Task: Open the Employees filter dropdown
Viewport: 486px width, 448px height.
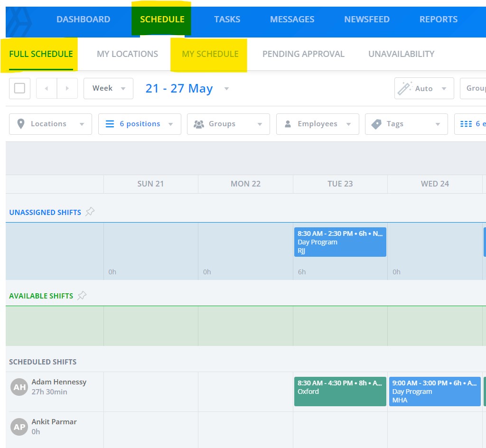Action: pos(318,124)
